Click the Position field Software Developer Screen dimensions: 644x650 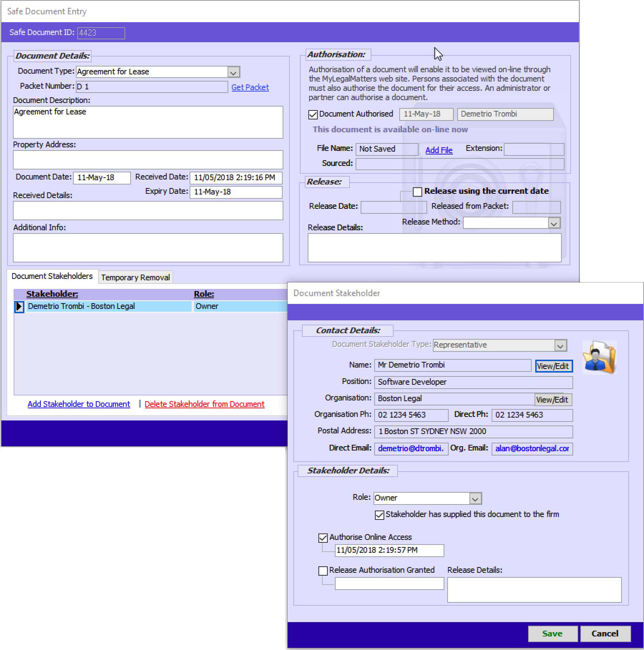click(473, 382)
